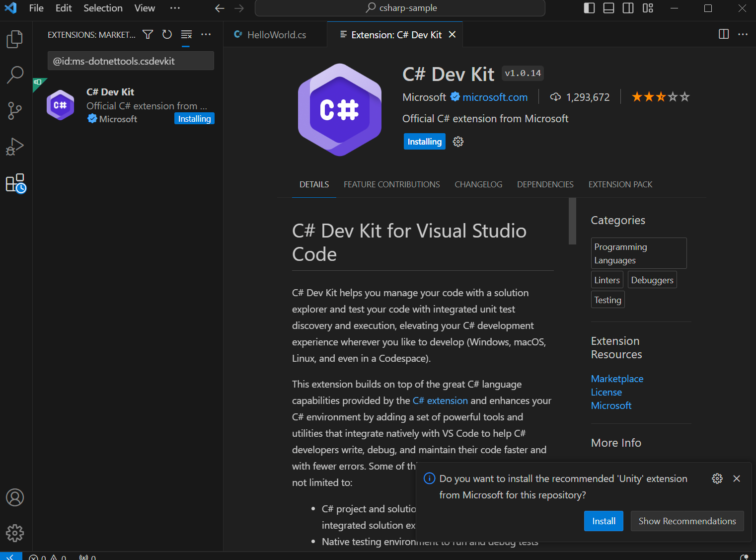Click Installing badge in extensions list item

(x=194, y=119)
